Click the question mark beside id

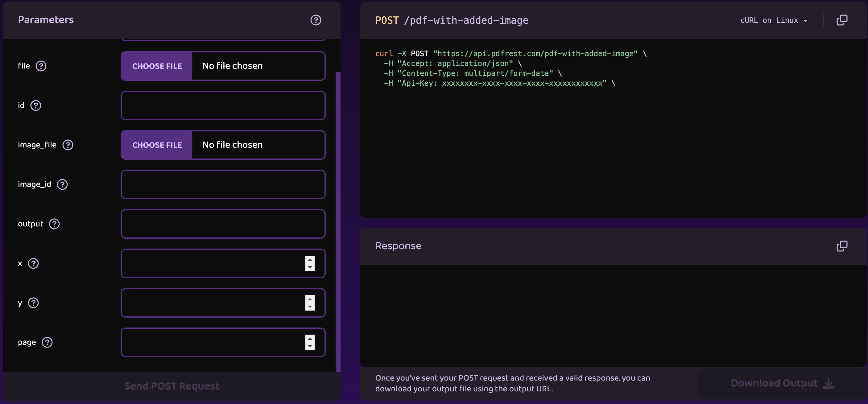coord(37,105)
